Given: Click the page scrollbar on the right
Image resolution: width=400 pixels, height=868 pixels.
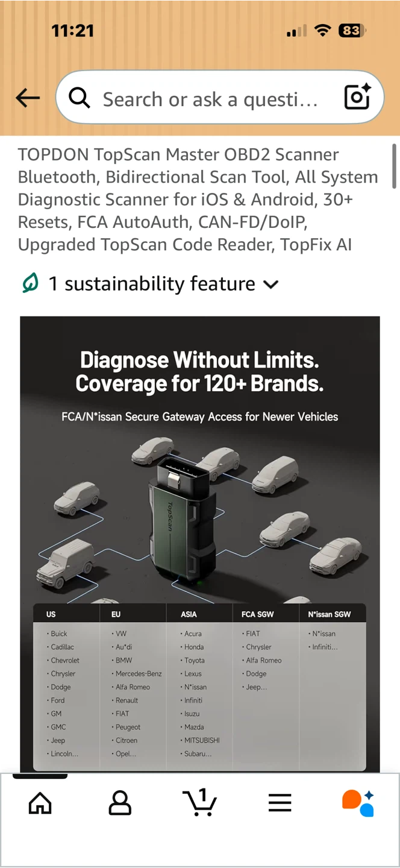Looking at the screenshot, I should (x=395, y=165).
